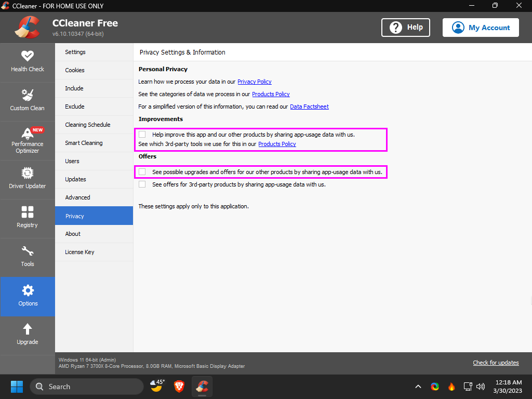
Task: Enable possible upgrades and offers checkbox
Action: pyautogui.click(x=142, y=171)
